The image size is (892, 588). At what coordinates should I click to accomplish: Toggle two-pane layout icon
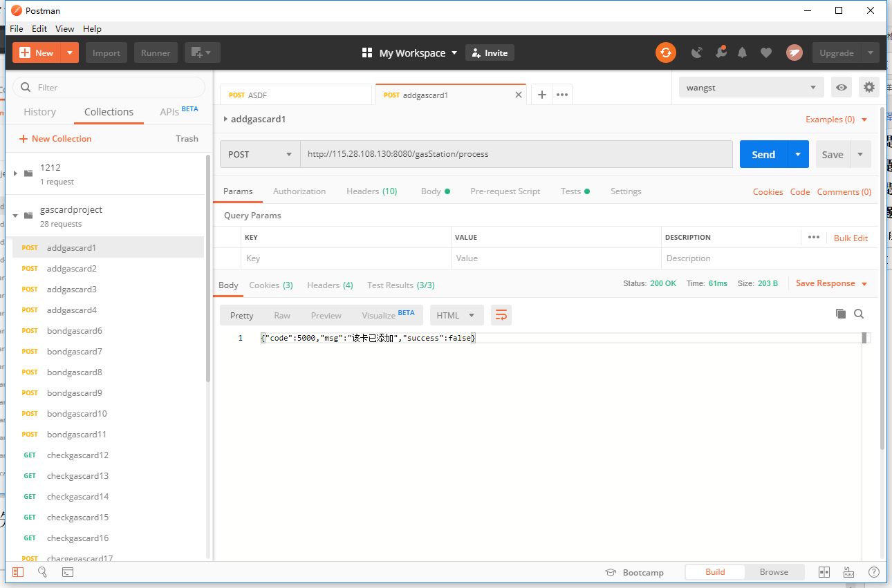(x=824, y=572)
